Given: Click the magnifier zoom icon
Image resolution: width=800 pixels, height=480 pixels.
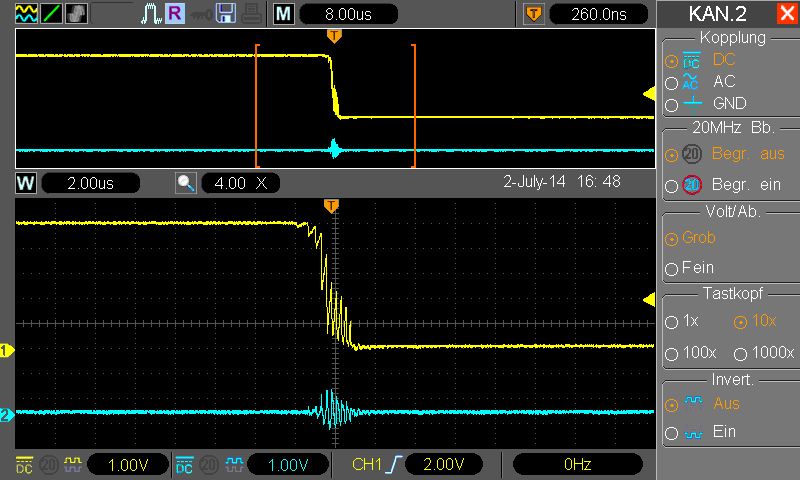Looking at the screenshot, I should [186, 183].
